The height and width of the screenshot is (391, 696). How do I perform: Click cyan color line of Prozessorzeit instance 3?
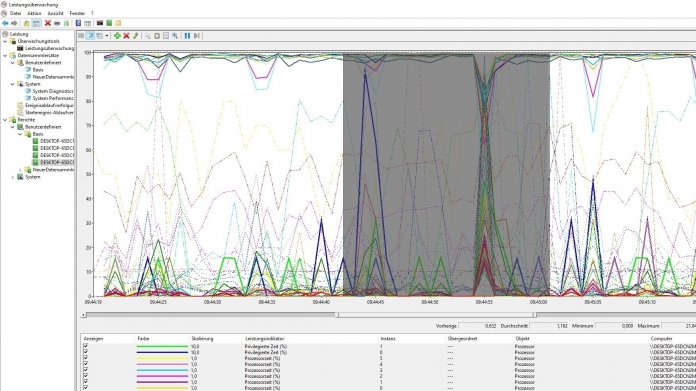pos(162,370)
